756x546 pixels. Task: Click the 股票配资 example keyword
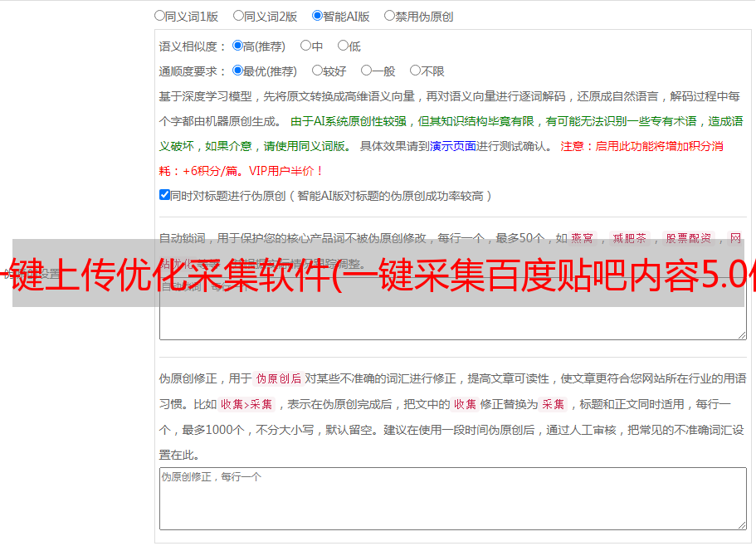click(689, 238)
